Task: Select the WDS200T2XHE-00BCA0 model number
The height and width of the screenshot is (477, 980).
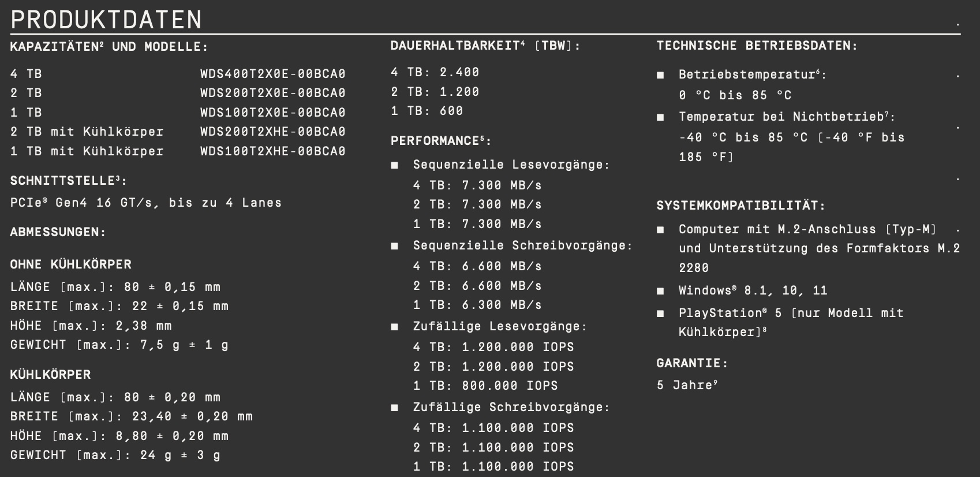Action: 272,132
